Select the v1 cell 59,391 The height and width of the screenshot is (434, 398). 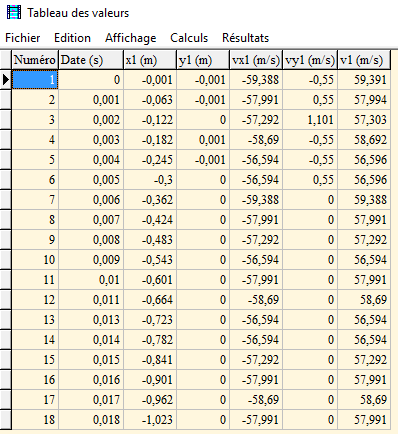(x=364, y=80)
